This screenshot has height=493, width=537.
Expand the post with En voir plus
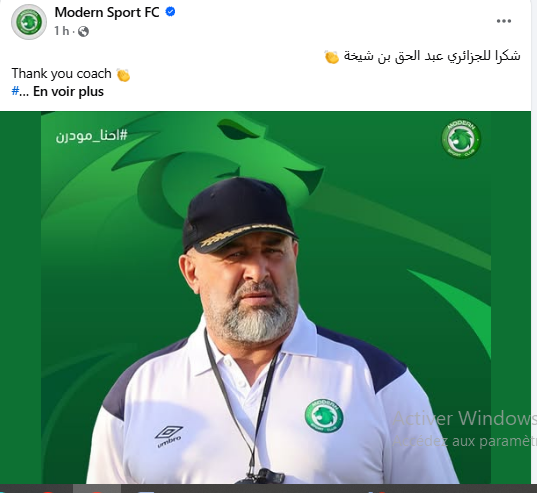coord(68,92)
